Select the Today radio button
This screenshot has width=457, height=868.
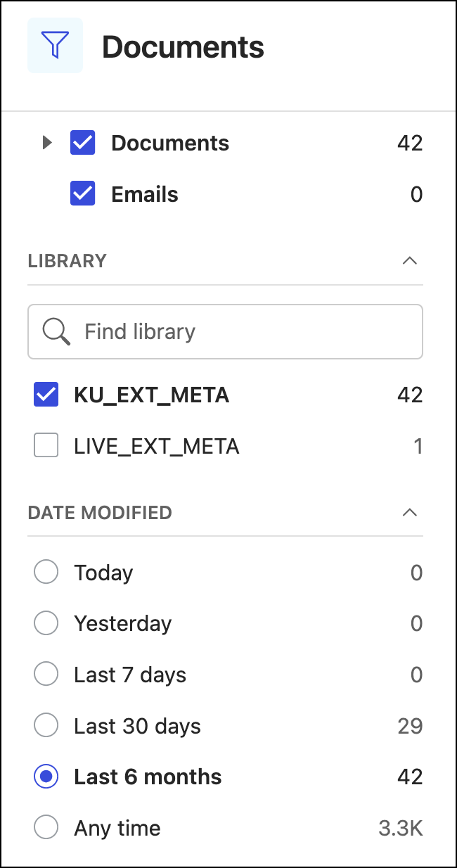pos(46,573)
